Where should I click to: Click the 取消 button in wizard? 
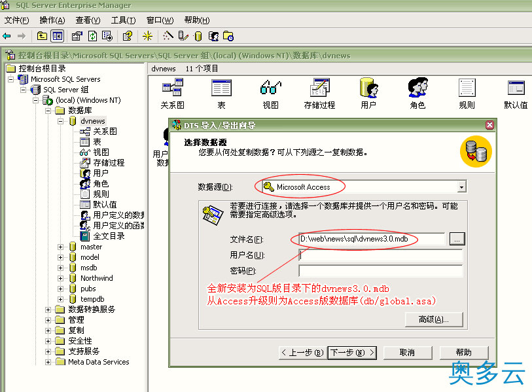(x=408, y=353)
